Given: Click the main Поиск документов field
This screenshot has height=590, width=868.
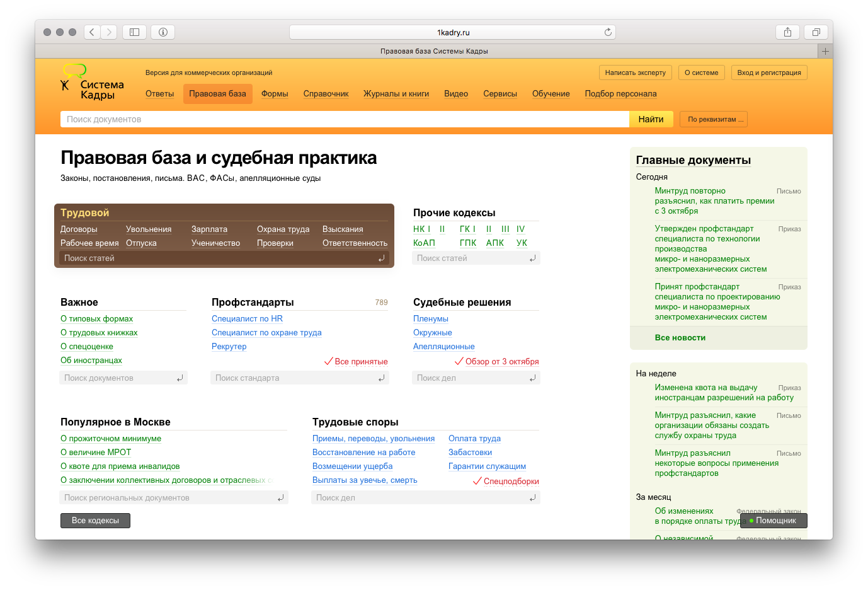Looking at the screenshot, I should click(344, 119).
